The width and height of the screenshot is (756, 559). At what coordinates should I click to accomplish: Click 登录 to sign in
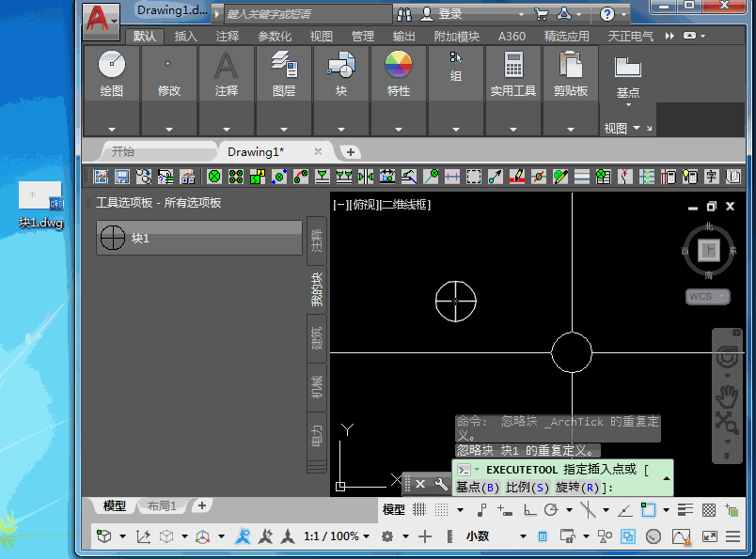coord(449,14)
